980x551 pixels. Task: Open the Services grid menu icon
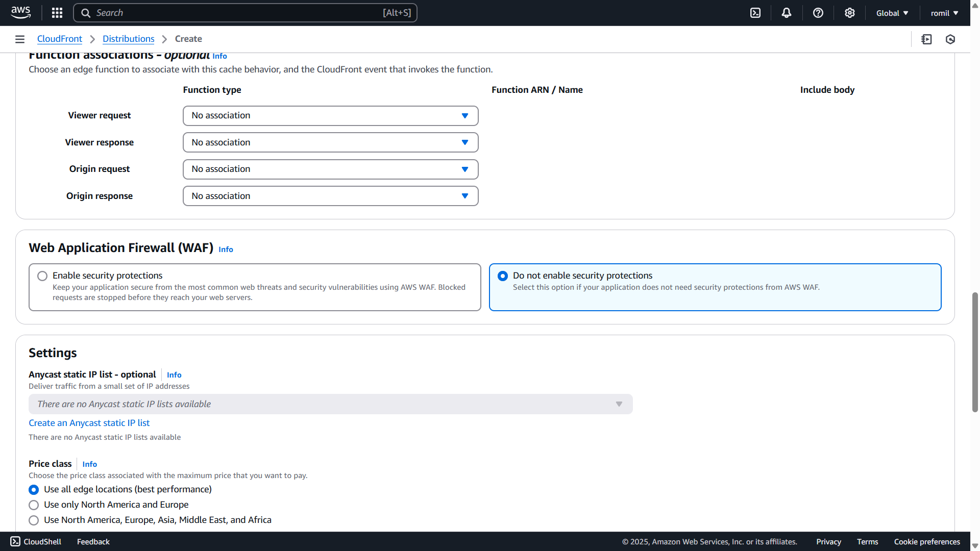(57, 13)
